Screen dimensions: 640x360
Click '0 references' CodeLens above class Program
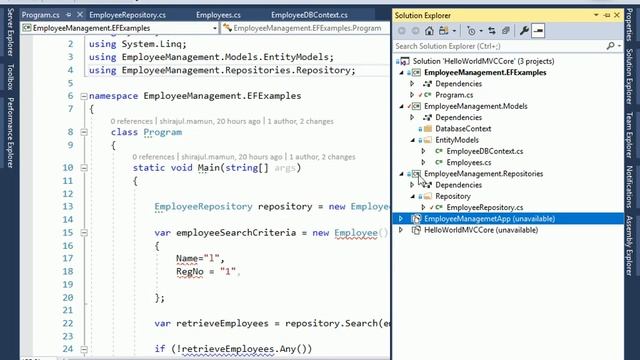coord(131,121)
